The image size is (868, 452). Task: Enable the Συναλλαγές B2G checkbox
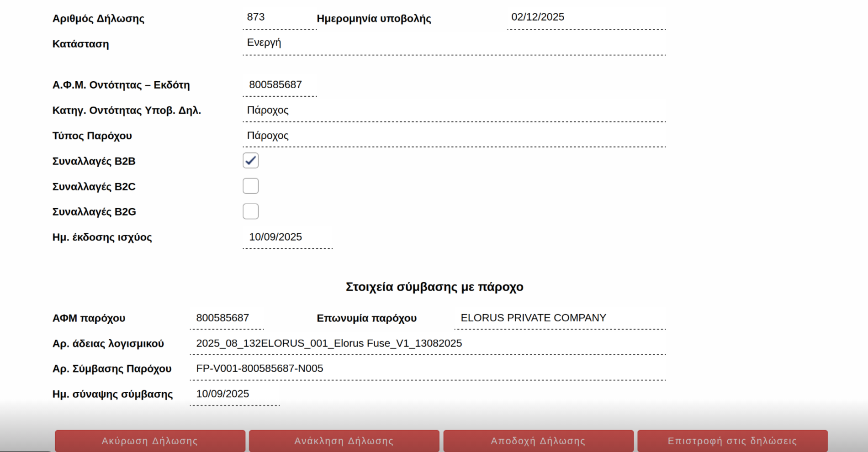click(250, 211)
